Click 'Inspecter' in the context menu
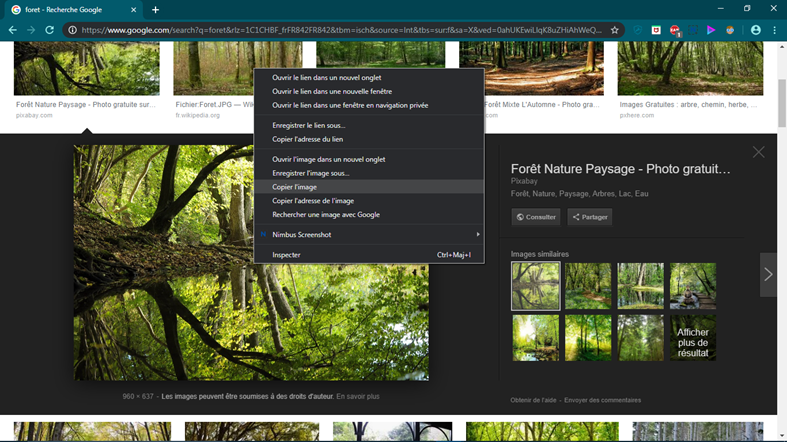 point(286,255)
